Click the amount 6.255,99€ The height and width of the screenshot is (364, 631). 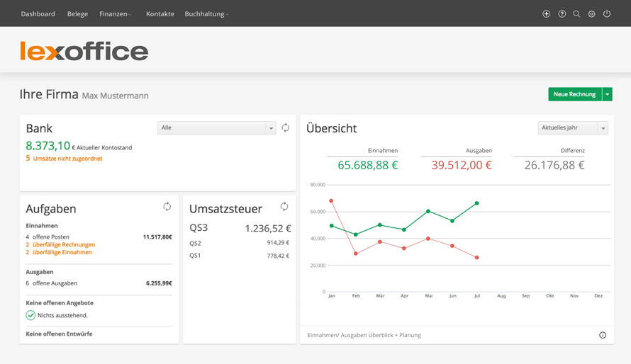pos(159,283)
